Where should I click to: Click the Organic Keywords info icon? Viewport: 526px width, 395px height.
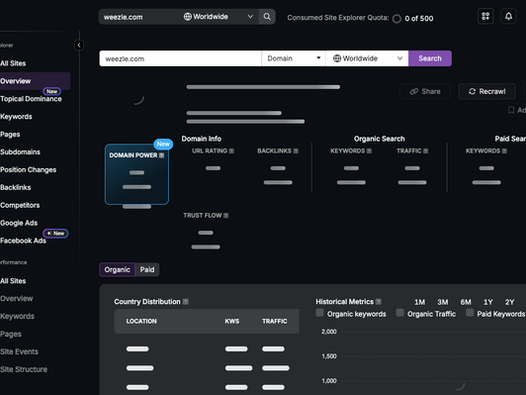pyautogui.click(x=369, y=151)
